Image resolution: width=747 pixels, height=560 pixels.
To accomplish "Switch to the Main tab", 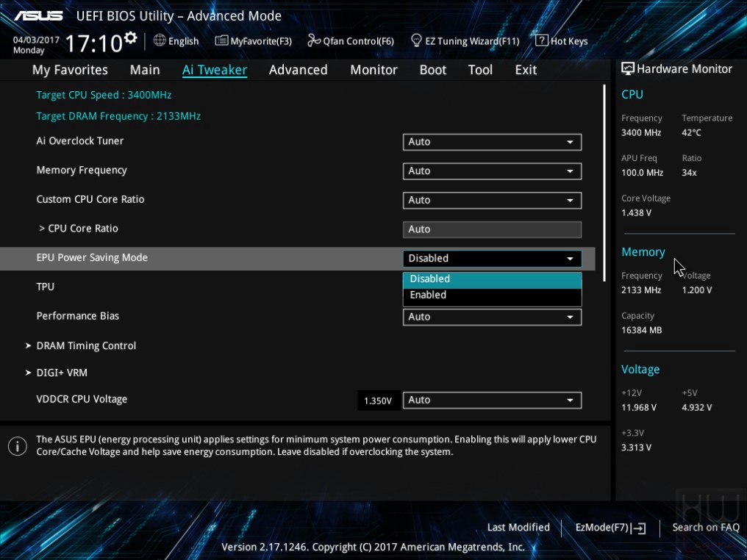I will 145,70.
